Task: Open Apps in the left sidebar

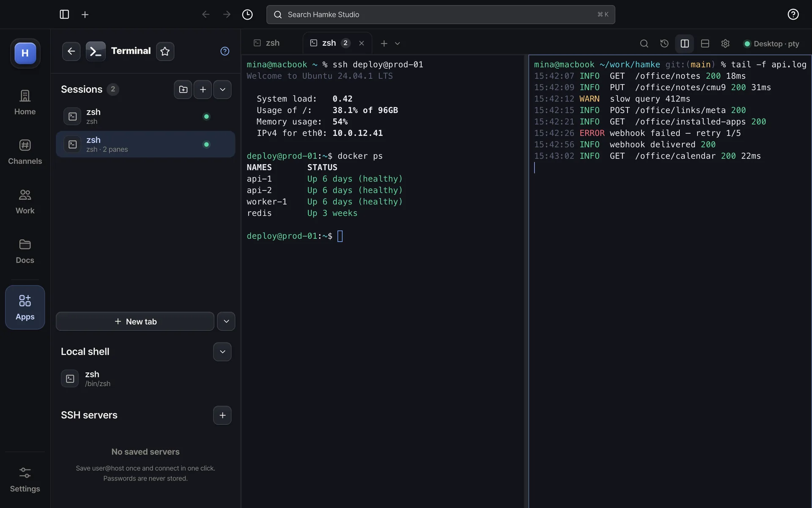Action: pyautogui.click(x=25, y=307)
